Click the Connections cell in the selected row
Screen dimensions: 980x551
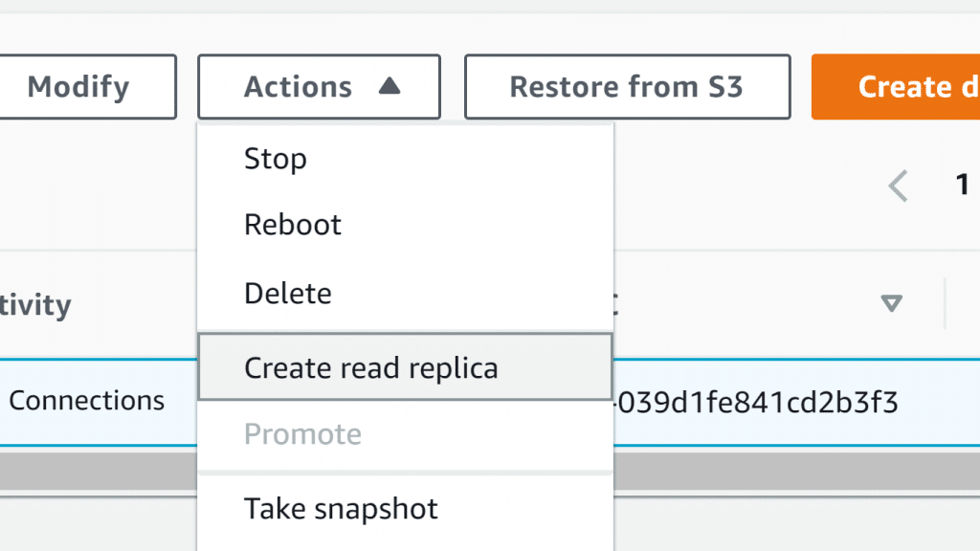click(x=86, y=401)
